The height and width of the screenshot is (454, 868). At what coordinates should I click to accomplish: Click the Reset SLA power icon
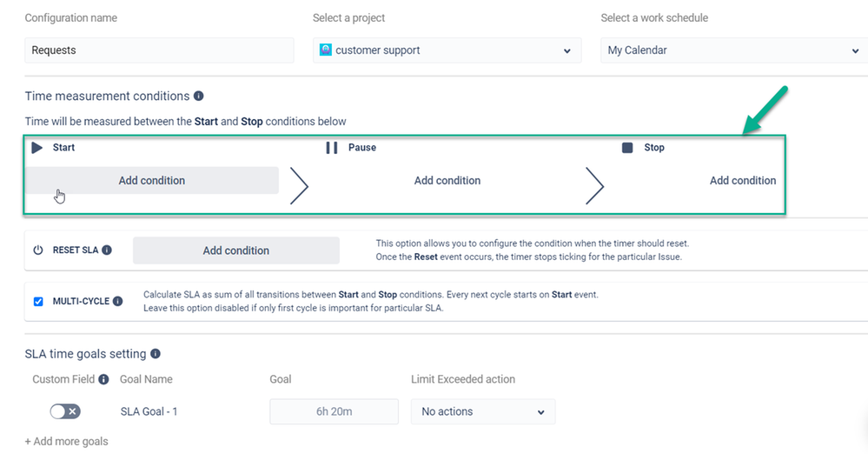(x=38, y=250)
